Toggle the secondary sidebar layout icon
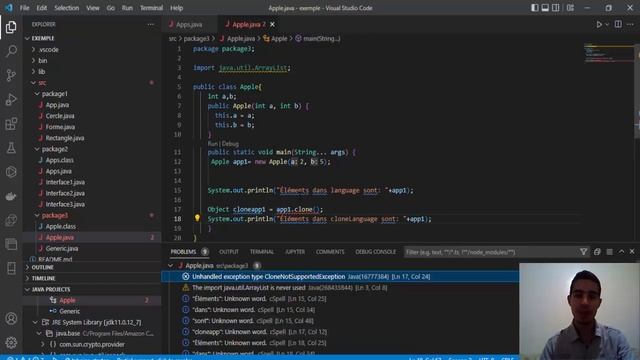Viewport: 640px width, 360px height. (556, 8)
